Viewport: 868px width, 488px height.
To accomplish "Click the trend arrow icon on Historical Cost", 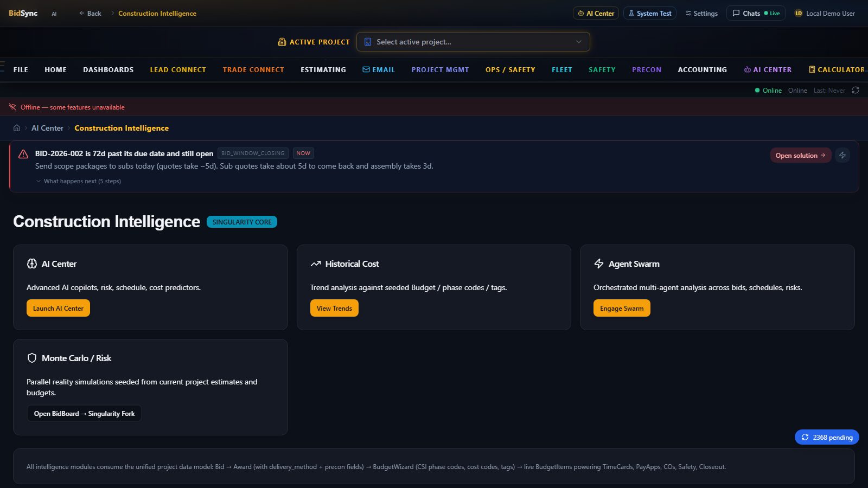I will tap(316, 264).
